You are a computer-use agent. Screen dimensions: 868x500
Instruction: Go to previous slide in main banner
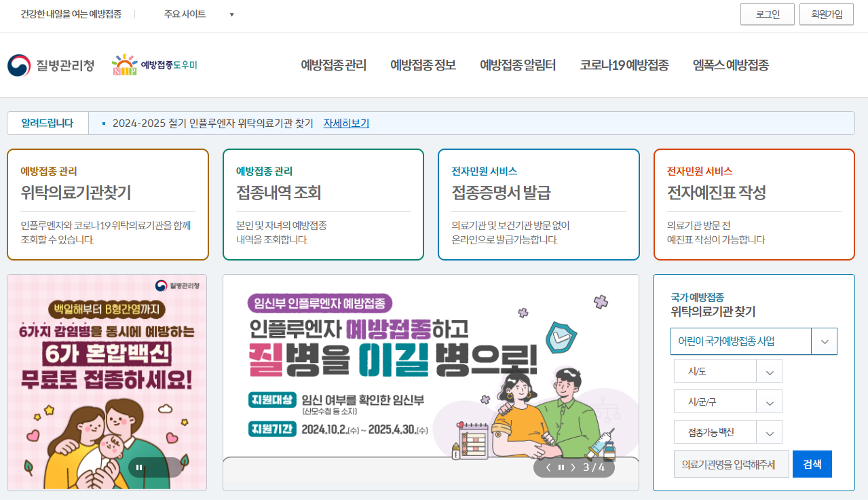click(548, 467)
